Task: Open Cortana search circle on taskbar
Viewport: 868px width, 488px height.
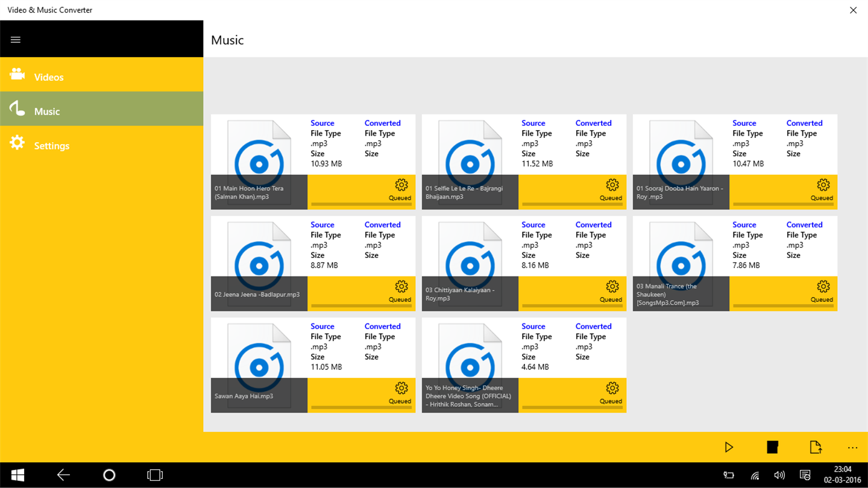Action: point(109,475)
